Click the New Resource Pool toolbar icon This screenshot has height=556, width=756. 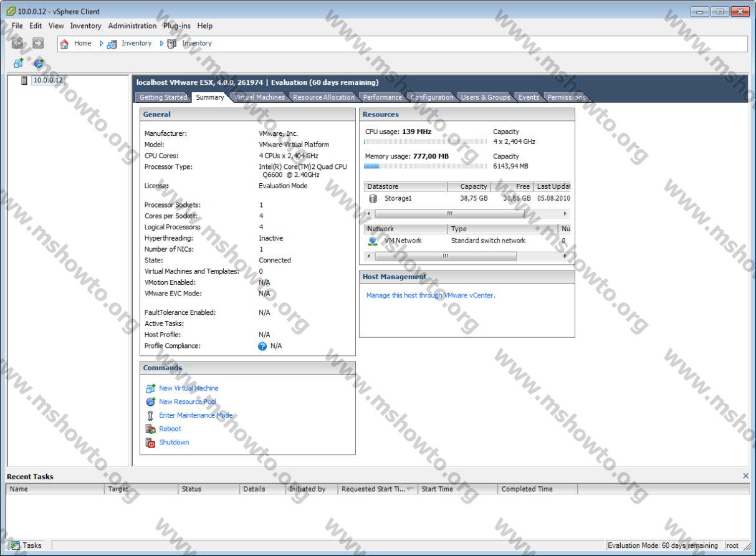(39, 63)
